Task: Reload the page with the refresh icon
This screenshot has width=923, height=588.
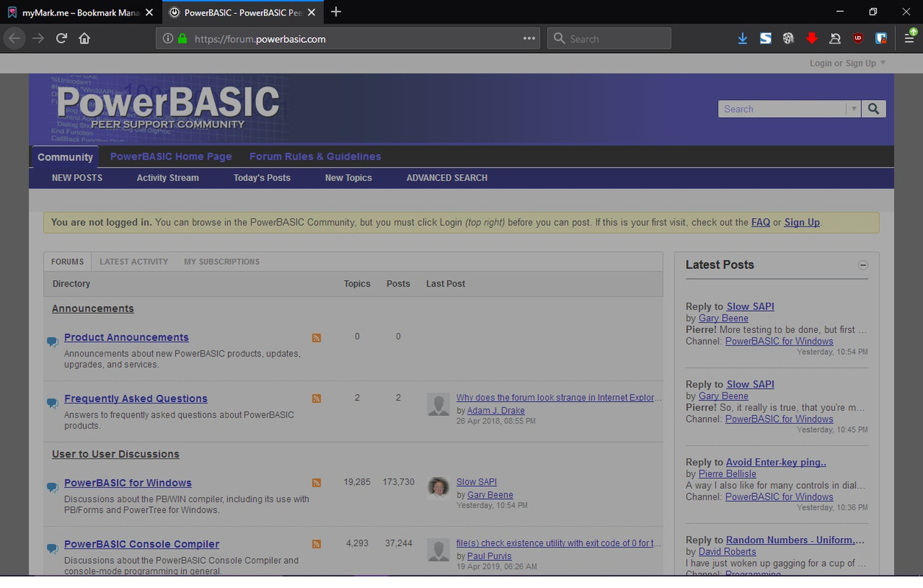Action: tap(62, 38)
